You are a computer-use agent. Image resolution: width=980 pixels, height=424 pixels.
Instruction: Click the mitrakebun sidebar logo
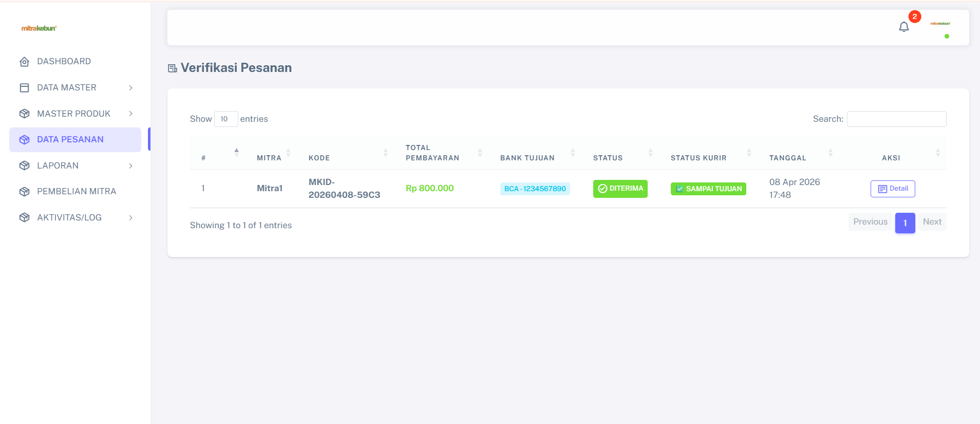click(x=39, y=28)
